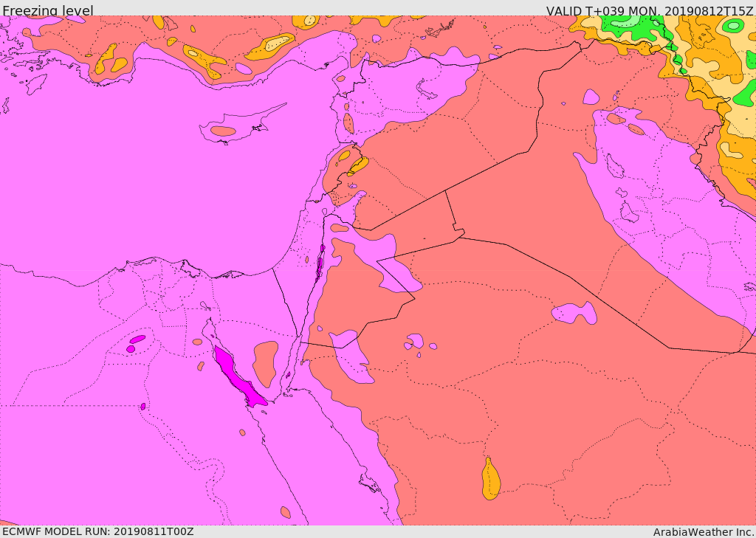Click the small magenta dot in southern Egypt

coord(142,407)
